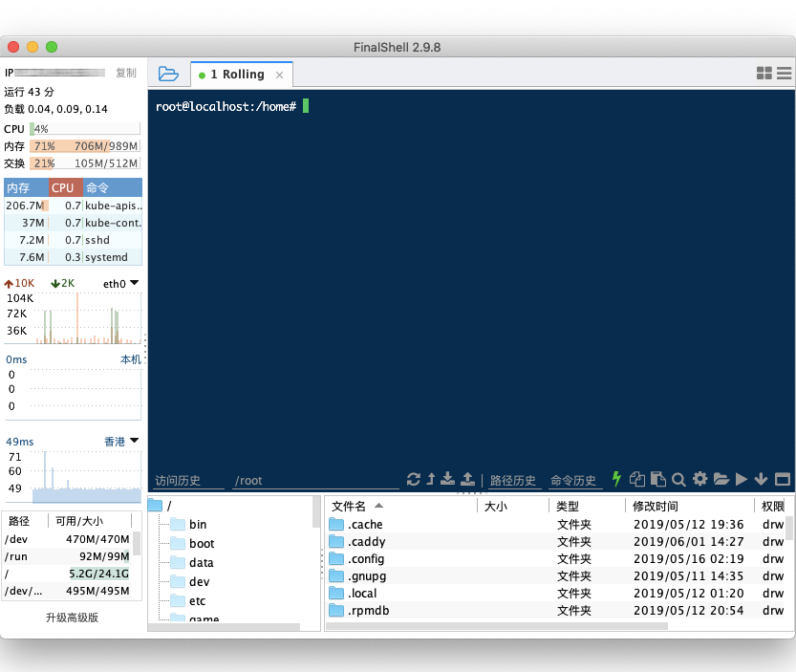Open the hamburger main menu
This screenshot has width=796, height=672.
point(784,74)
